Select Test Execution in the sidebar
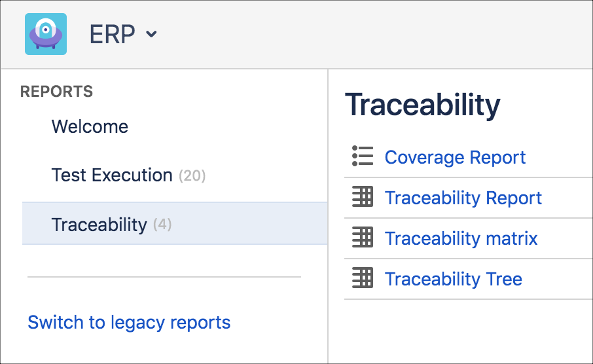 [x=112, y=175]
